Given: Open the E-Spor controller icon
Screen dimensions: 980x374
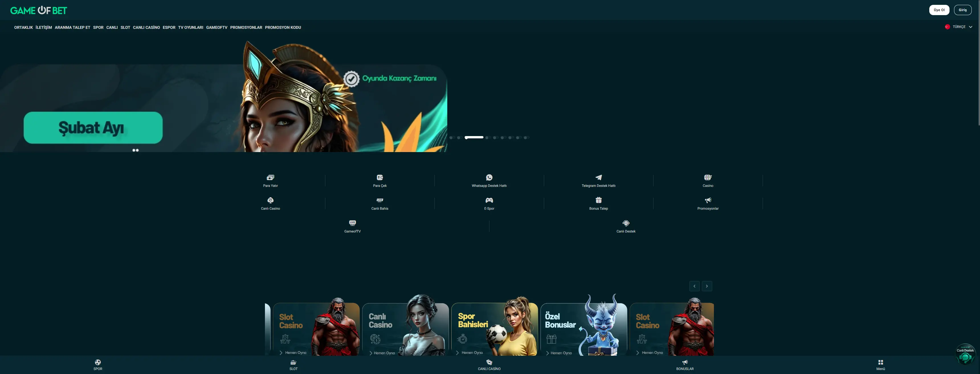Looking at the screenshot, I should 489,200.
